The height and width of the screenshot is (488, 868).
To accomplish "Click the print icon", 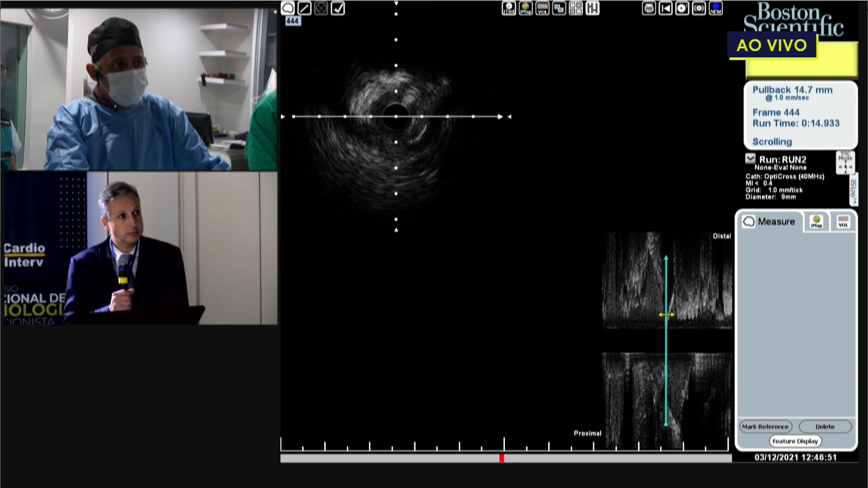I will [x=649, y=8].
